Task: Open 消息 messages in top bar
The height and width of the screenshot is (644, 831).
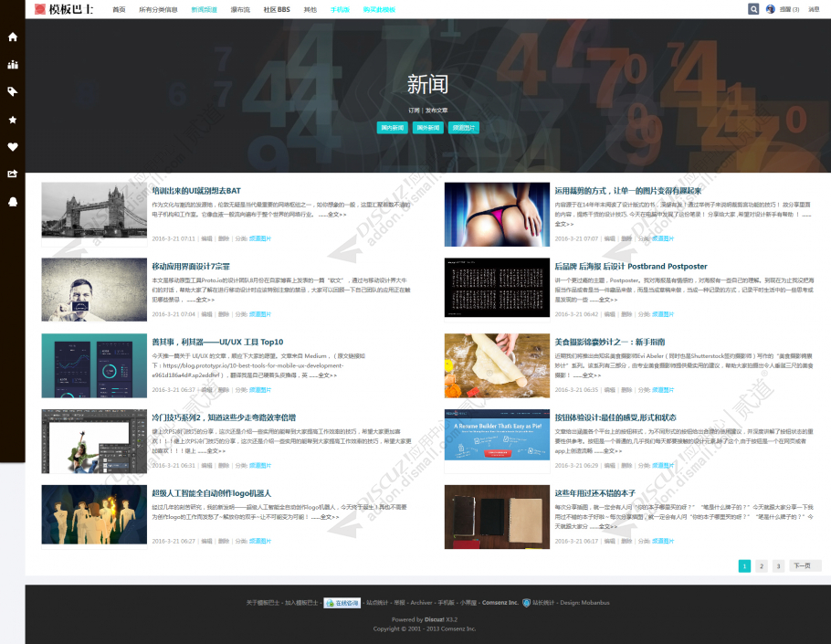Action: pos(814,9)
